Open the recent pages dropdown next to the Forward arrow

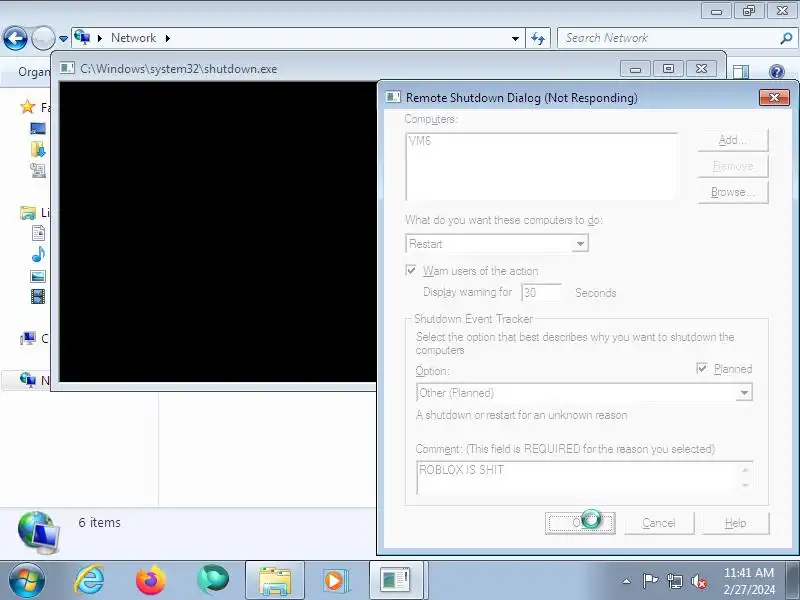click(63, 39)
